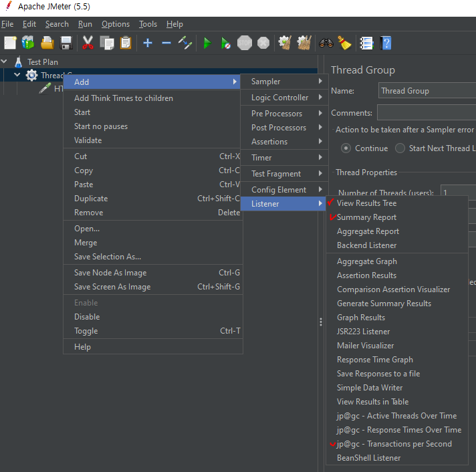Screen dimensions: 476x472
Task: Click the Stop test icon
Action: click(x=245, y=43)
